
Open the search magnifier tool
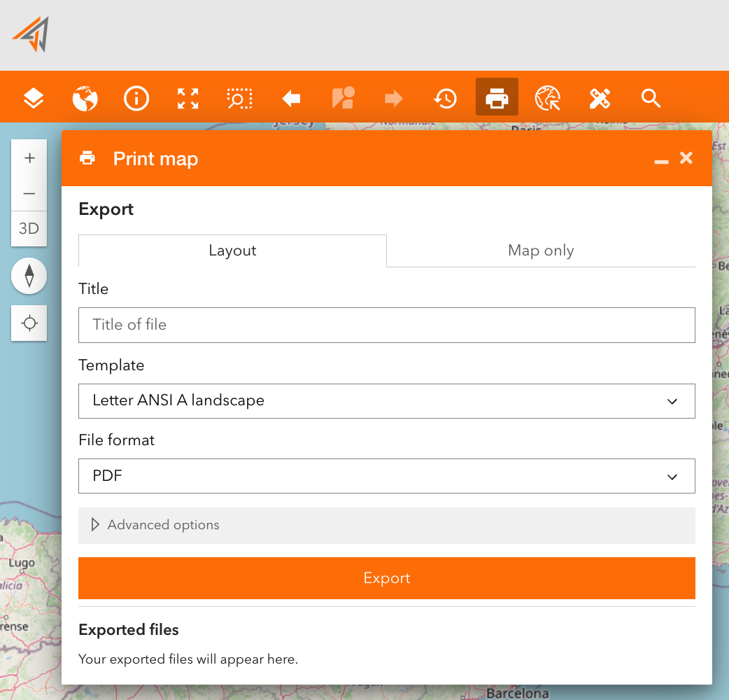(651, 98)
